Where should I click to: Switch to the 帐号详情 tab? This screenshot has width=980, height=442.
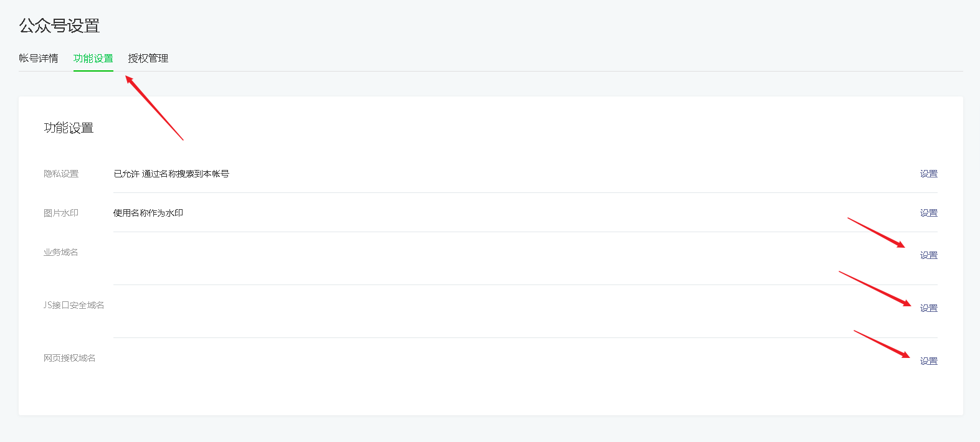39,59
